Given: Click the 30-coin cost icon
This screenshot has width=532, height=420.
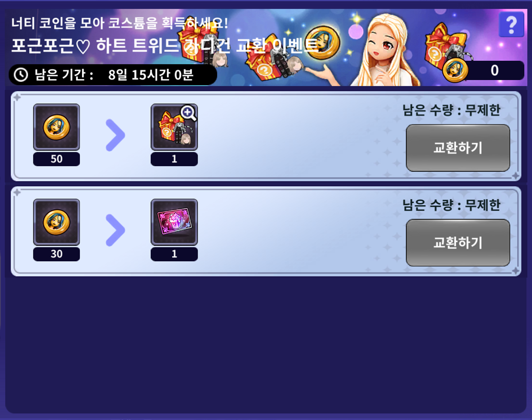Looking at the screenshot, I should (x=56, y=222).
